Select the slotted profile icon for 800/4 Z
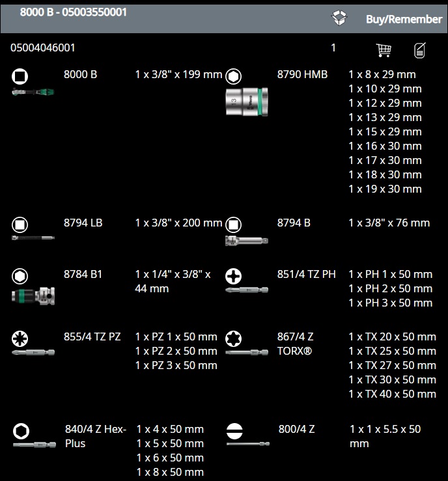448x481 pixels. (234, 431)
